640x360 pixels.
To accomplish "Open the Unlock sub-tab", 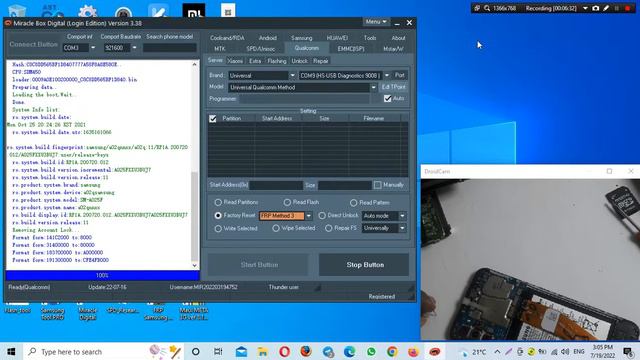I will point(299,61).
